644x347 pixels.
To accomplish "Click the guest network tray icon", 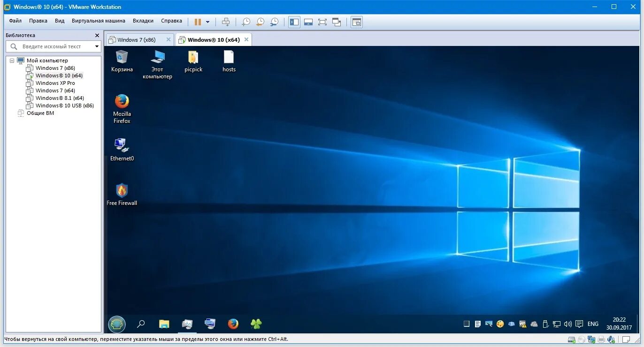I will (557, 324).
